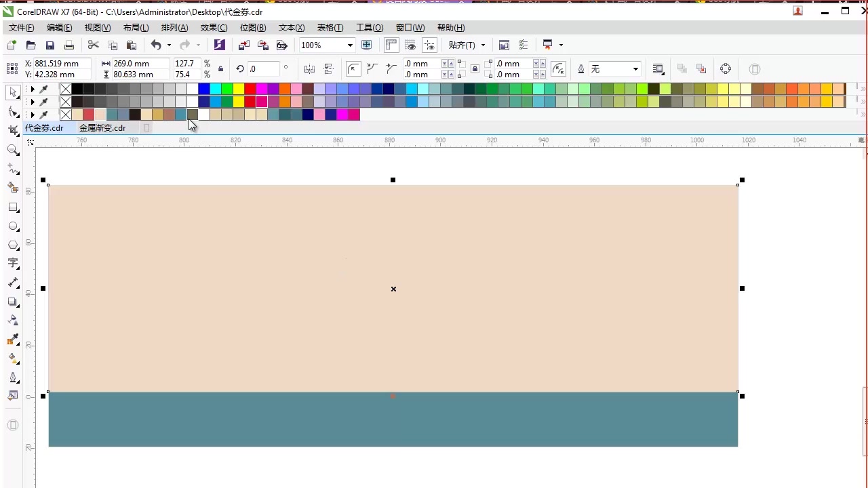The image size is (868, 488).
Task: Publish to PDF icon
Action: point(282,45)
